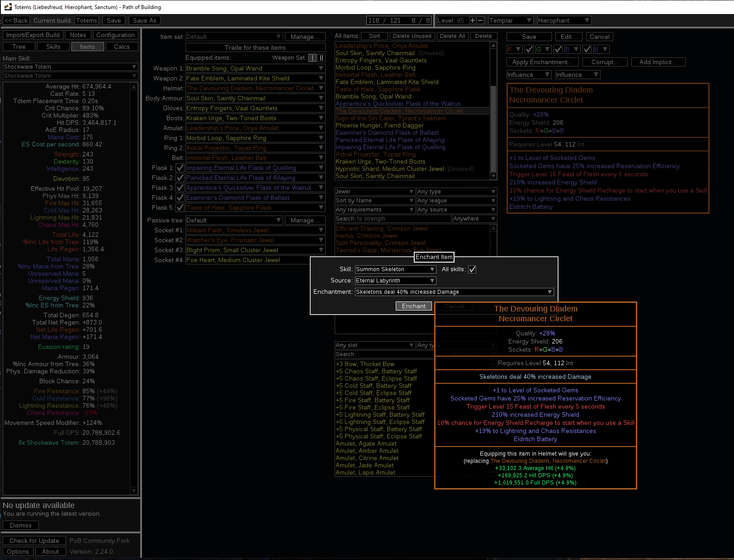734x560 pixels.
Task: Open the Passive tree Default dropdown
Action: 234,220
